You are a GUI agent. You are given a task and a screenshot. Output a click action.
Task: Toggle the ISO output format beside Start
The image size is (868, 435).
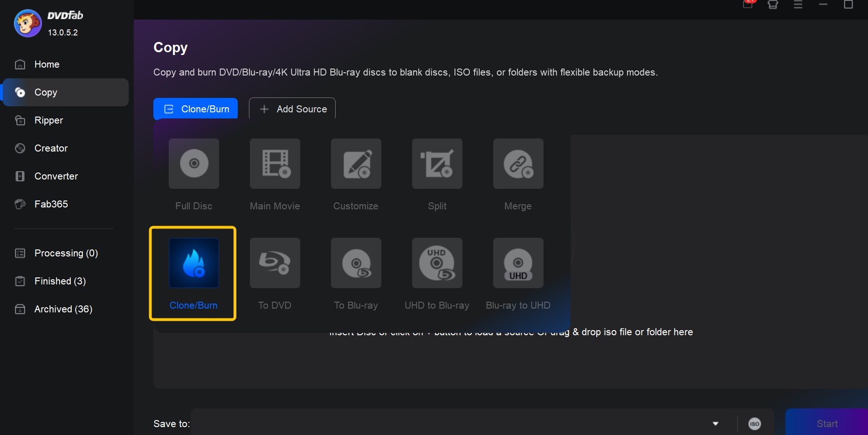point(755,423)
